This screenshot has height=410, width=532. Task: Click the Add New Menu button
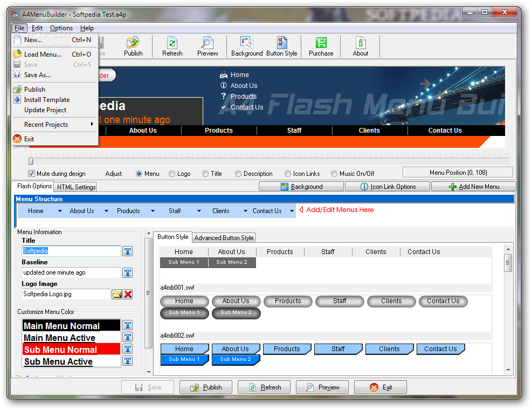(474, 187)
